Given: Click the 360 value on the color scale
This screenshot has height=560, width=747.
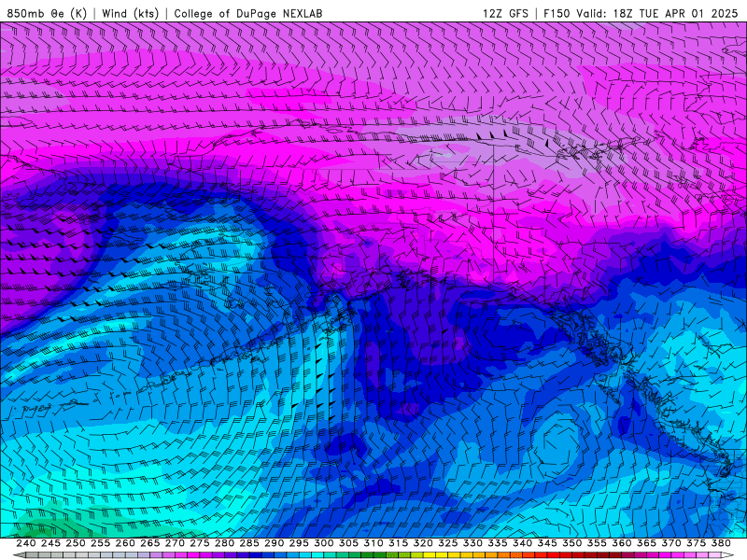Looking at the screenshot, I should pos(621,543).
